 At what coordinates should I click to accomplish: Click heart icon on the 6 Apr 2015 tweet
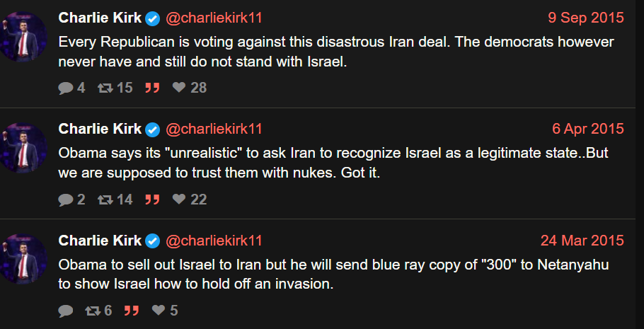click(179, 200)
